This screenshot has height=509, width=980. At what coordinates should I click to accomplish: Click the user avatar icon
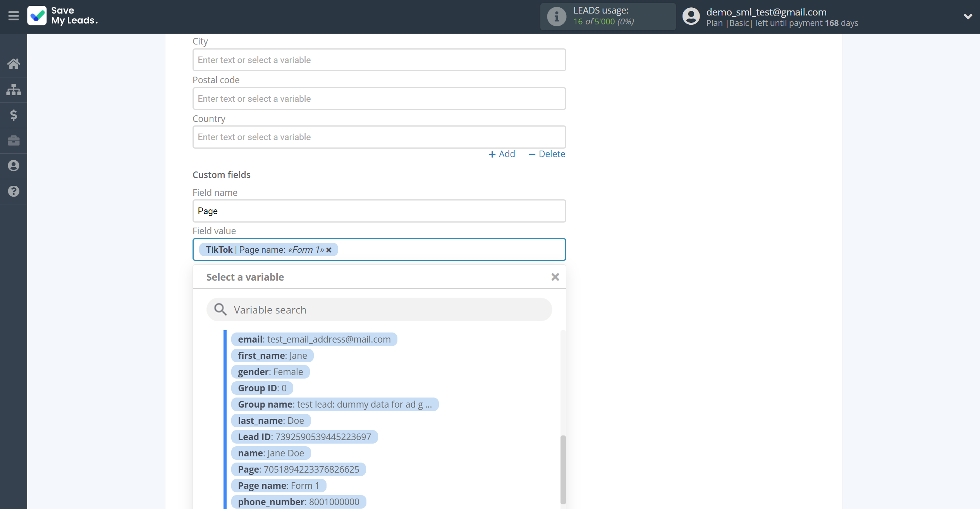coord(691,16)
